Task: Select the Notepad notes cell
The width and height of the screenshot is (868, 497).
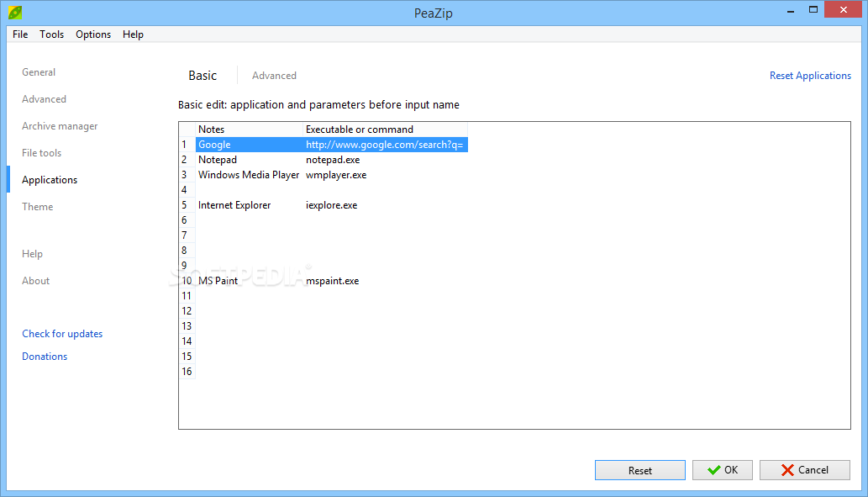Action: (249, 160)
